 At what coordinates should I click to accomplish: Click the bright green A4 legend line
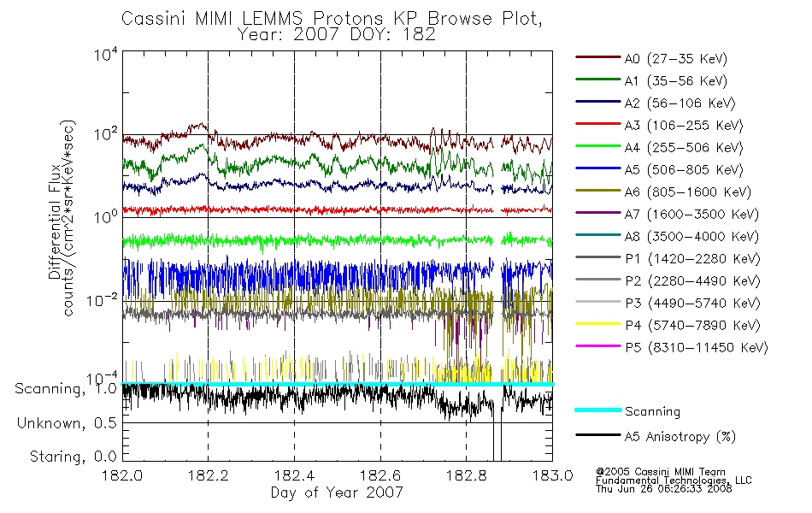pos(598,146)
